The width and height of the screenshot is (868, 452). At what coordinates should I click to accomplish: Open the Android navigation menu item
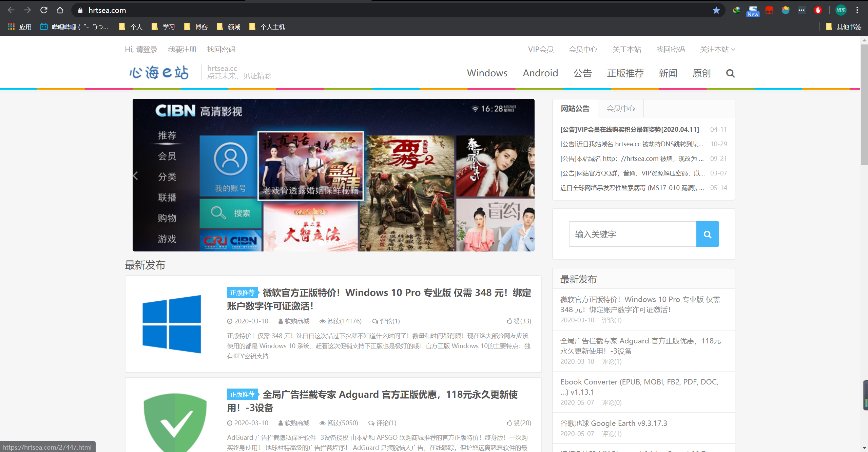tap(540, 73)
